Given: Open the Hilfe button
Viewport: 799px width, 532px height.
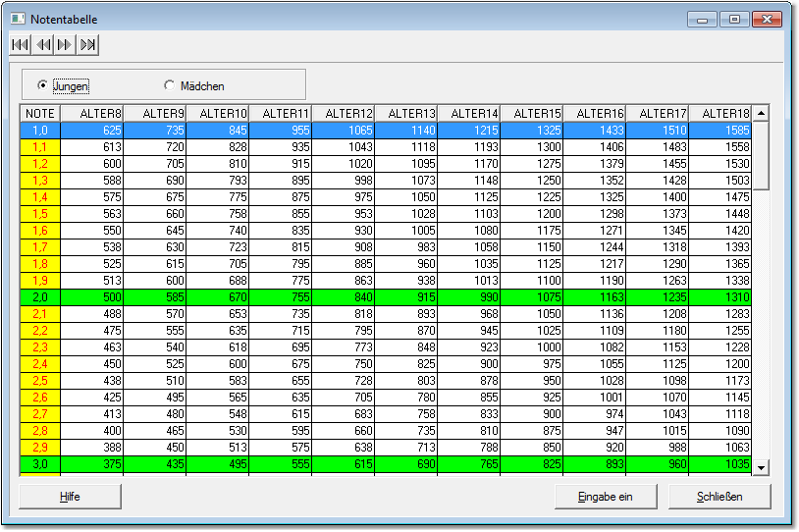Looking at the screenshot, I should [x=70, y=497].
